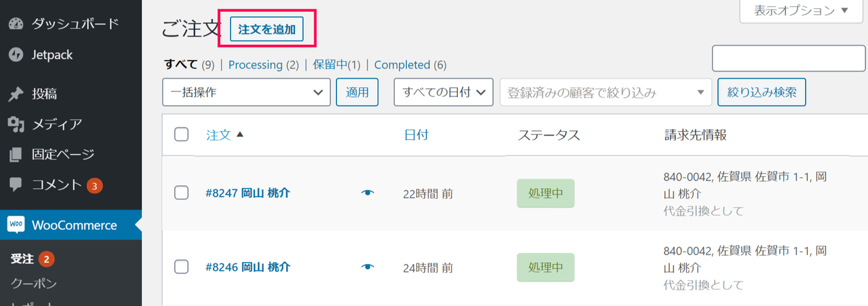868x306 pixels.
Task: Click the 絞り込み検索 filter button
Action: pyautogui.click(x=762, y=92)
